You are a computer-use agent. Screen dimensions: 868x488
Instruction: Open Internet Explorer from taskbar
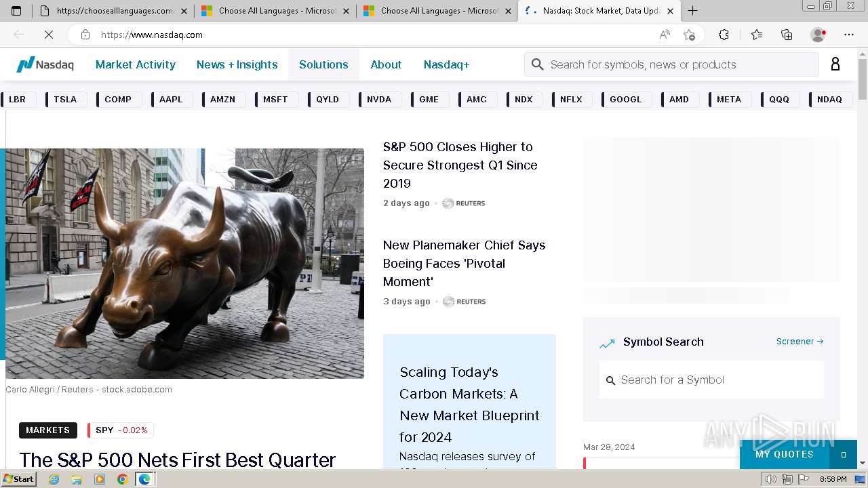click(x=54, y=479)
